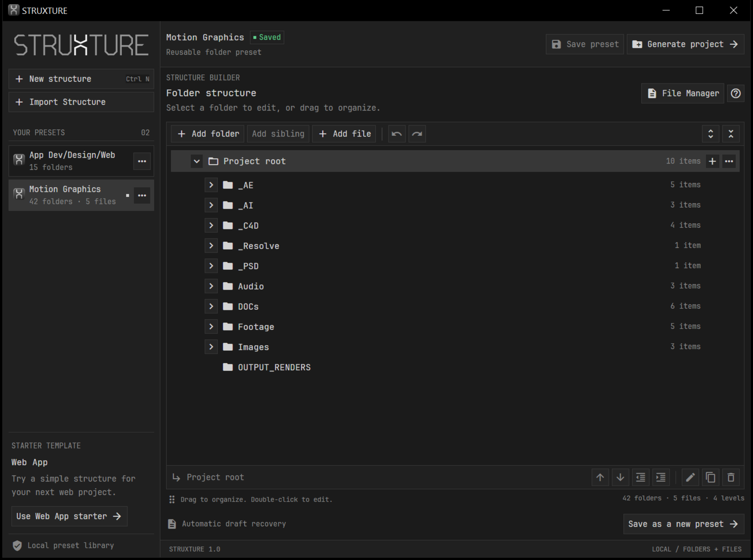The image size is (753, 560).
Task: Click the Local preset library shield icon
Action: point(17,545)
